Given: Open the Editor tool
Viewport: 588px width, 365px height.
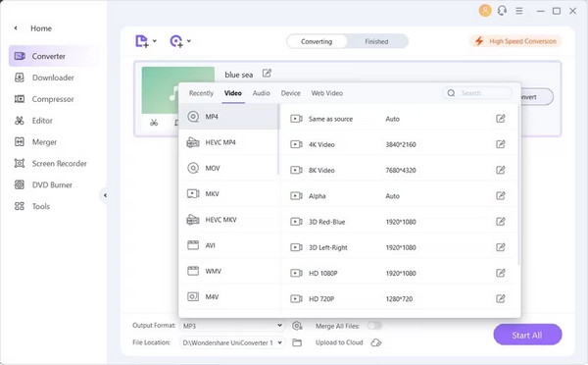Looking at the screenshot, I should tap(33, 121).
